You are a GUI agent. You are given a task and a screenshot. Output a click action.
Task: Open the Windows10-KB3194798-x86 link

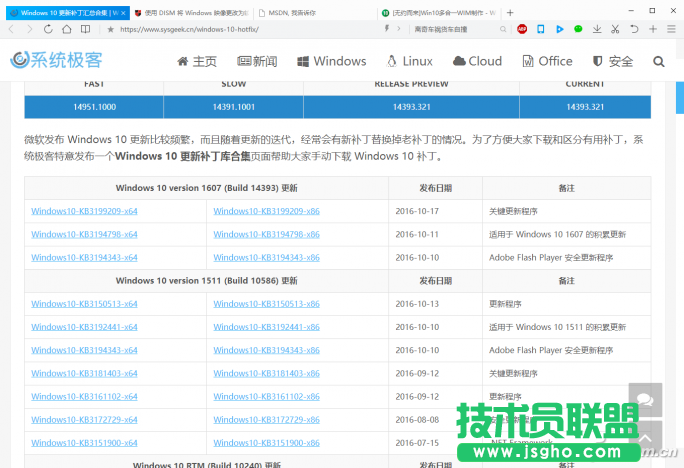coord(266,234)
